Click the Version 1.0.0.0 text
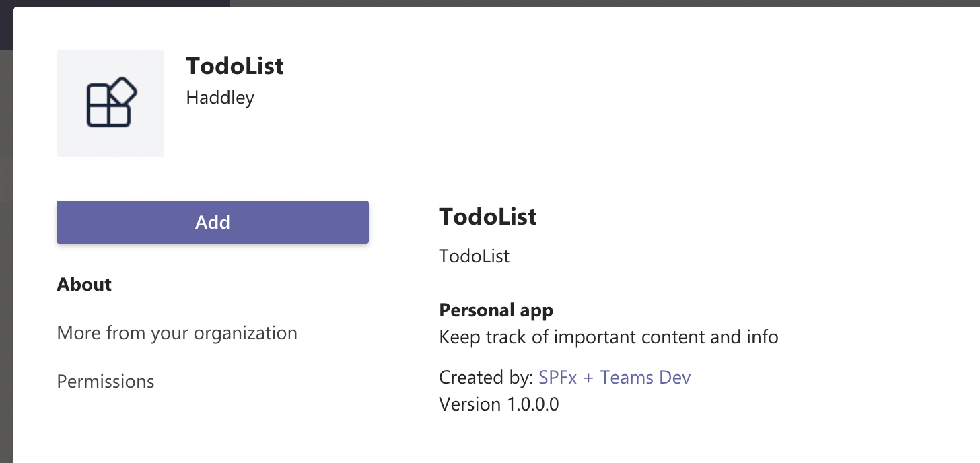The image size is (980, 463). pos(499,404)
